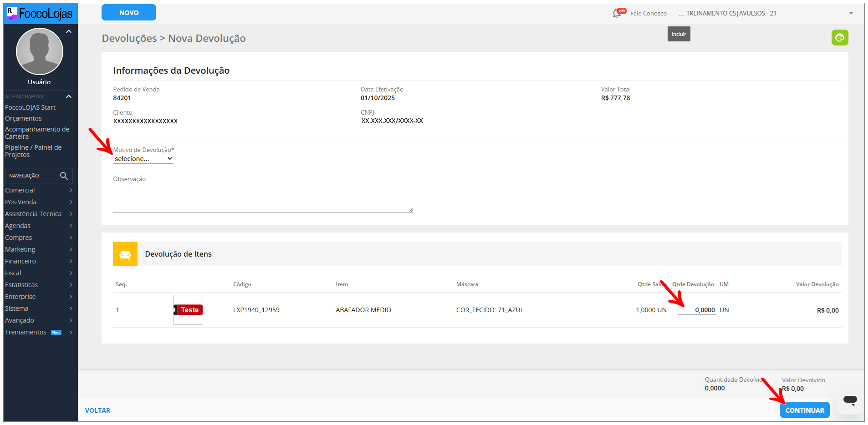The width and height of the screenshot is (868, 425).
Task: Click the NOVO button
Action: (x=129, y=13)
